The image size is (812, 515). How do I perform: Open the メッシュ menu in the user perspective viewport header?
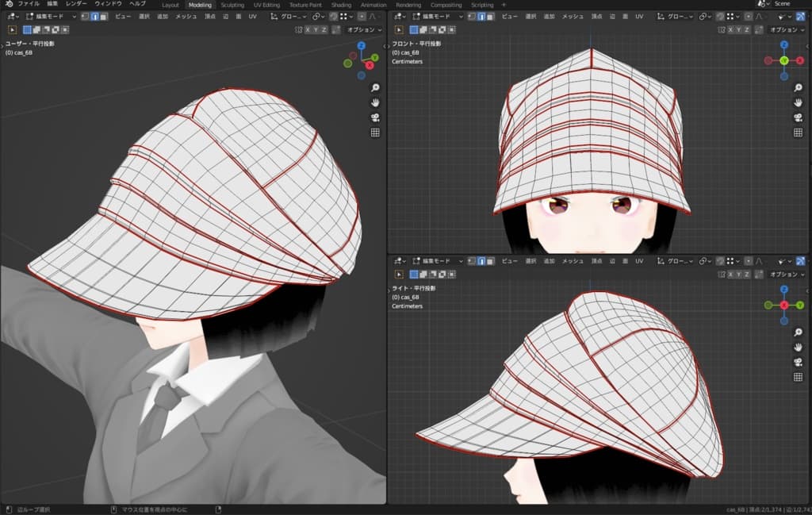(x=186, y=16)
